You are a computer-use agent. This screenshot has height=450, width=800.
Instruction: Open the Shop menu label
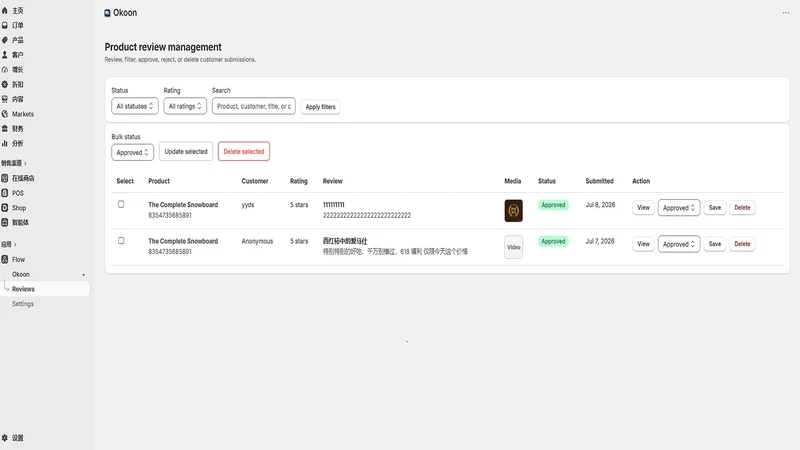(19, 208)
